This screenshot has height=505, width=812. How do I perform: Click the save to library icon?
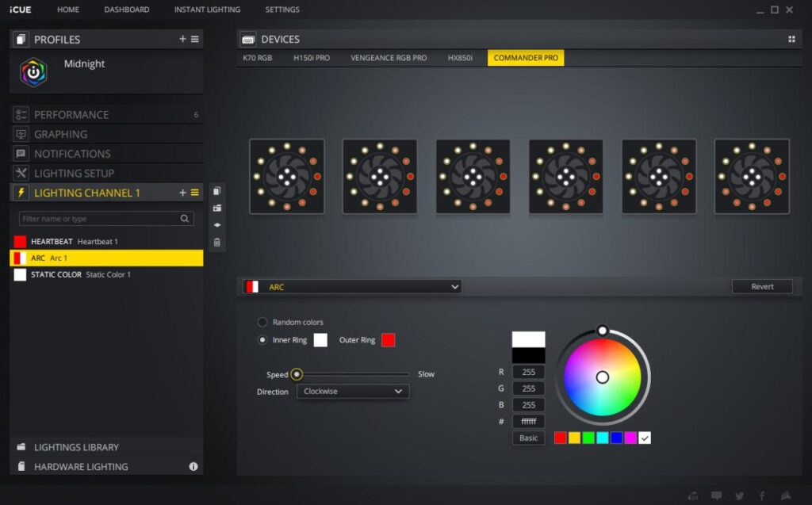[217, 209]
